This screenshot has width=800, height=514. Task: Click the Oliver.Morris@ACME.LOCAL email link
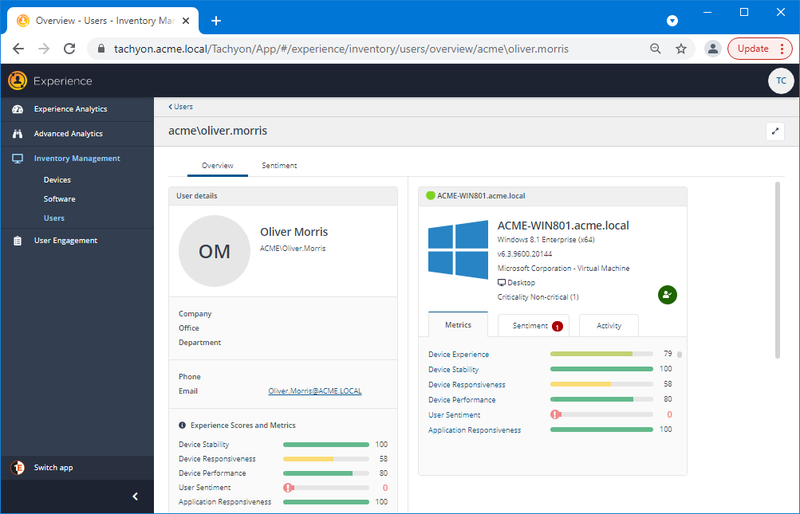(x=315, y=391)
